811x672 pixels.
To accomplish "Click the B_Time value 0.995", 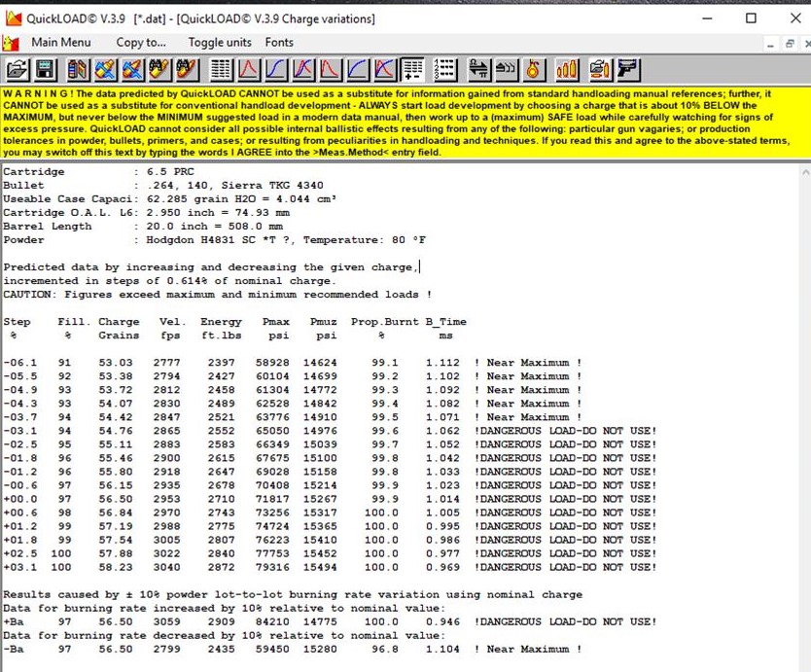I will pos(442,527).
